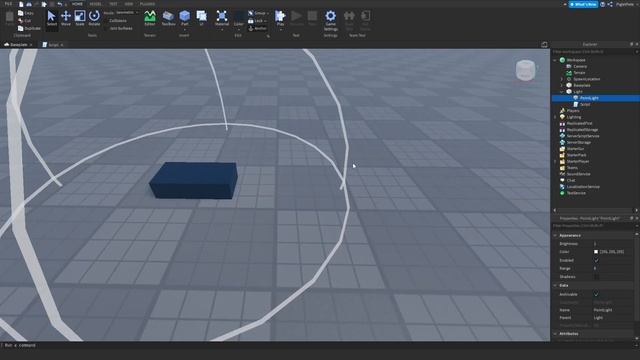Collapse the Light node
This screenshot has width=640, height=360.
[x=562, y=92]
